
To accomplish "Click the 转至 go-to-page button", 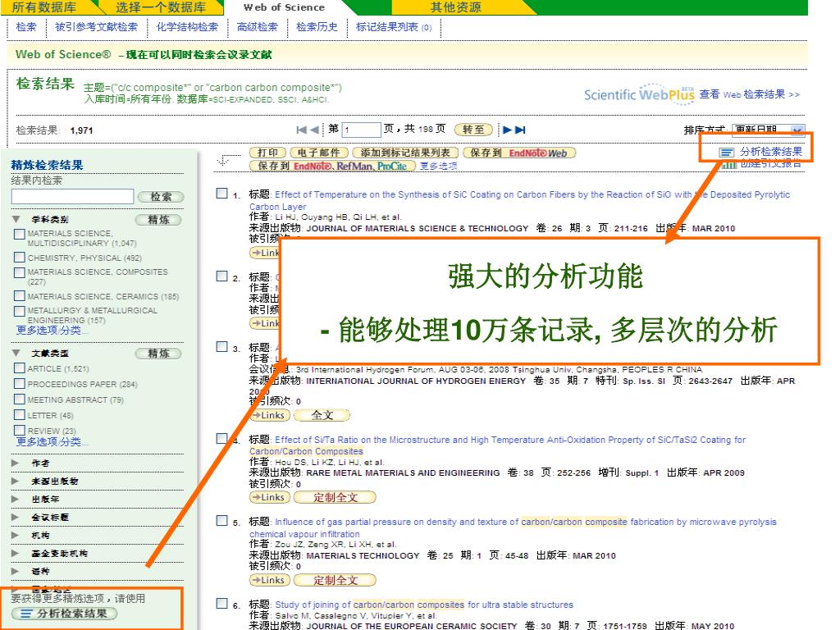I will point(473,130).
